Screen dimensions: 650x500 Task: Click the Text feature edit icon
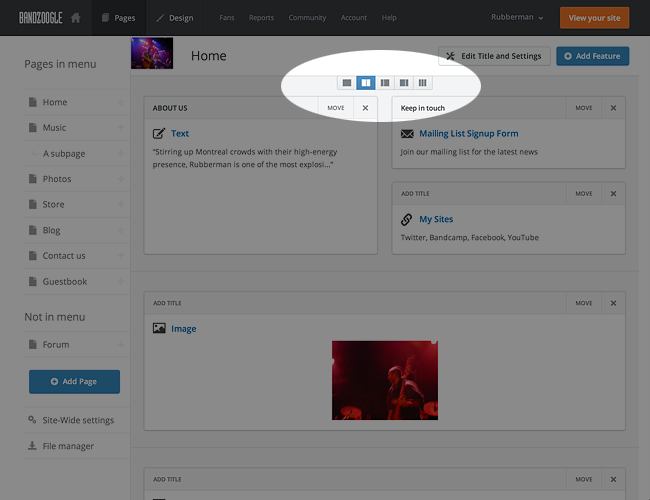pyautogui.click(x=159, y=133)
